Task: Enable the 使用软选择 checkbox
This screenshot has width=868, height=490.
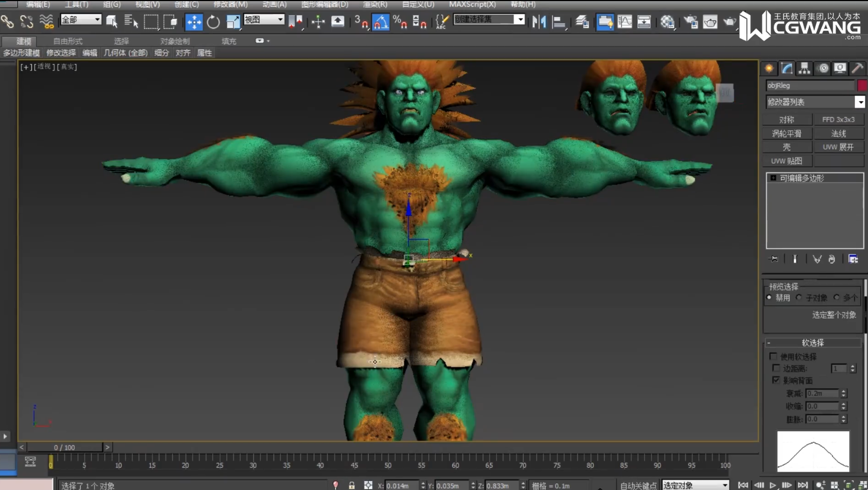Action: point(774,357)
